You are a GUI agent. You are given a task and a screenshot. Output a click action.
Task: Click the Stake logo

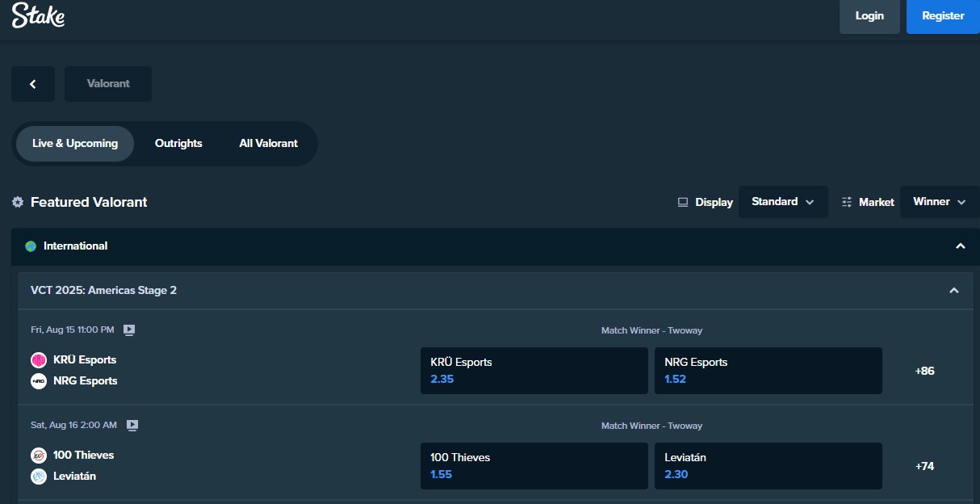(x=38, y=15)
